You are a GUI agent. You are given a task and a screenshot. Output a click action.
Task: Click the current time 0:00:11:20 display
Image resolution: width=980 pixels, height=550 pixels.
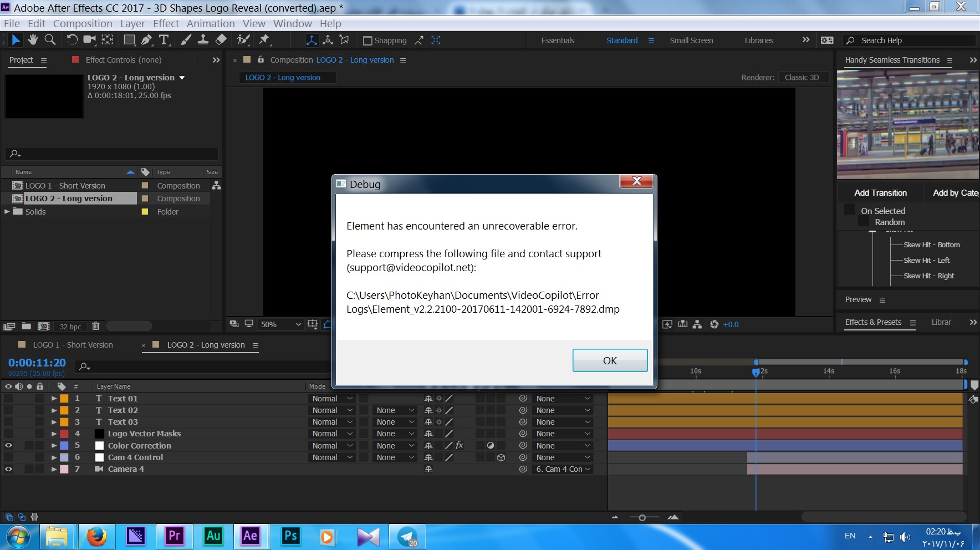[37, 363]
